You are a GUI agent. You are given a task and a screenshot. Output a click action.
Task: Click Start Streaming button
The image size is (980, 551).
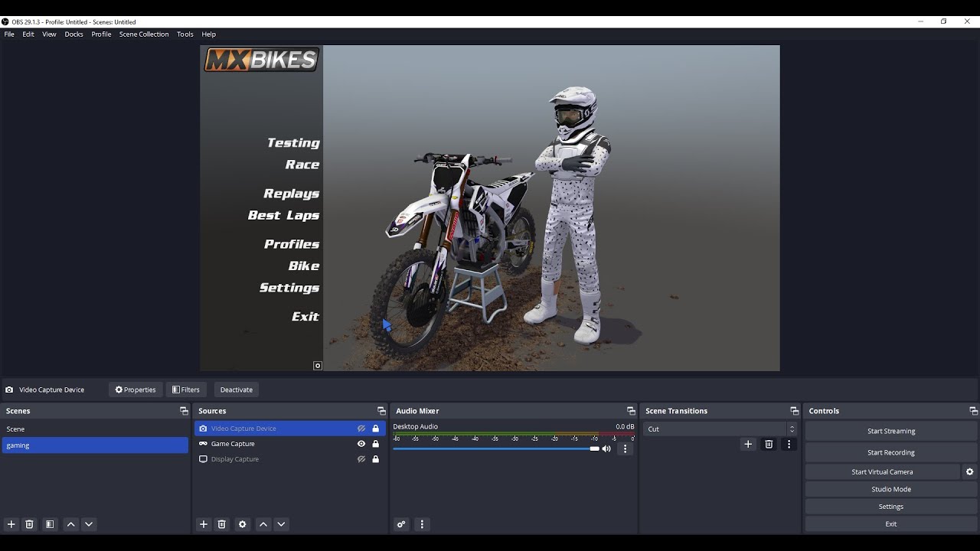pyautogui.click(x=891, y=431)
